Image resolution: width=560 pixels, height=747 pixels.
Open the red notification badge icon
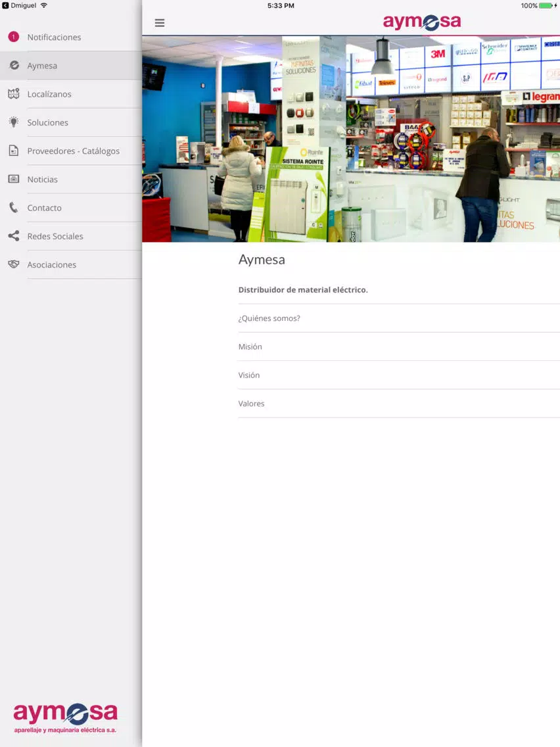[14, 37]
